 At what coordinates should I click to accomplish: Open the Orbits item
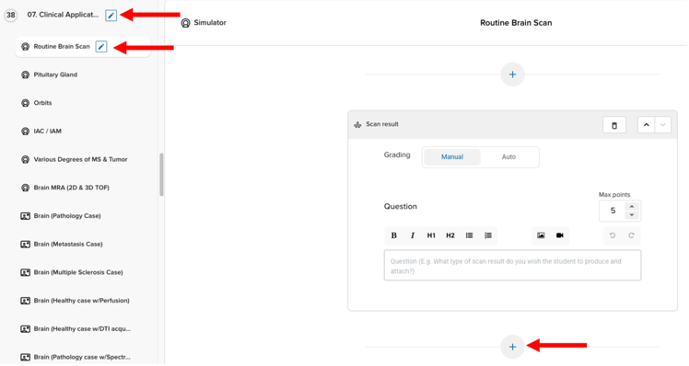(x=43, y=103)
